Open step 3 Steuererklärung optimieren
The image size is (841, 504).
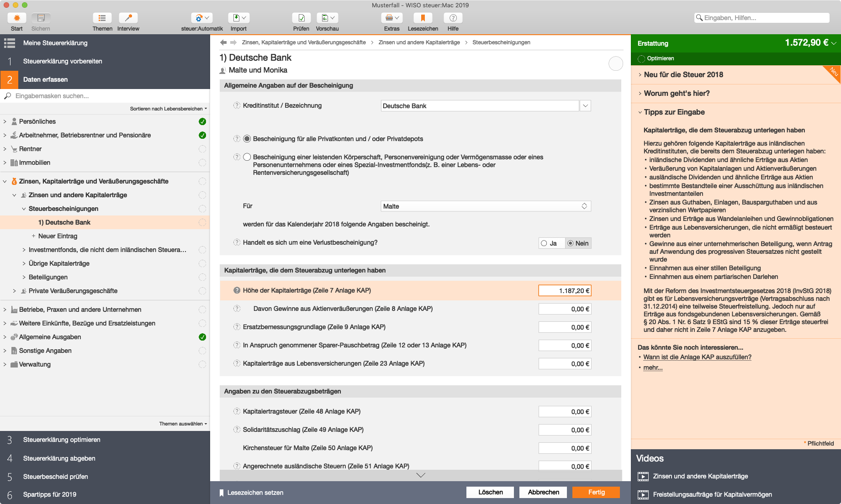tap(105, 440)
